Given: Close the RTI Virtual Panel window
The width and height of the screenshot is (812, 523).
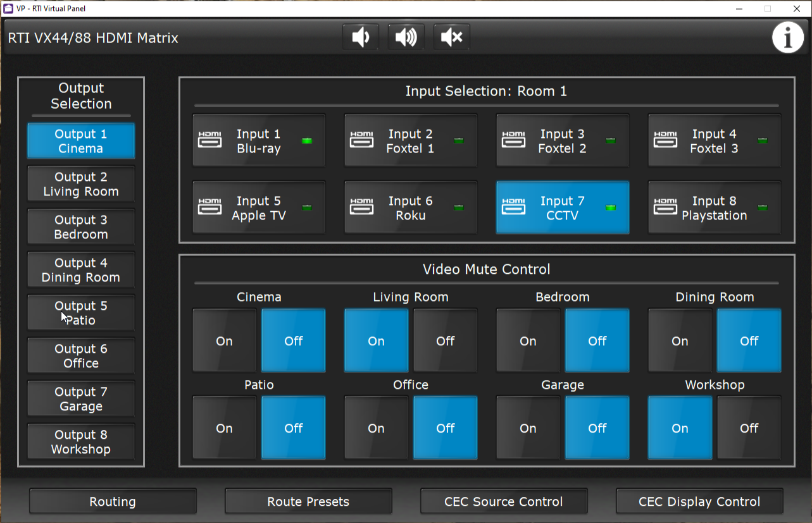Looking at the screenshot, I should tap(797, 8).
